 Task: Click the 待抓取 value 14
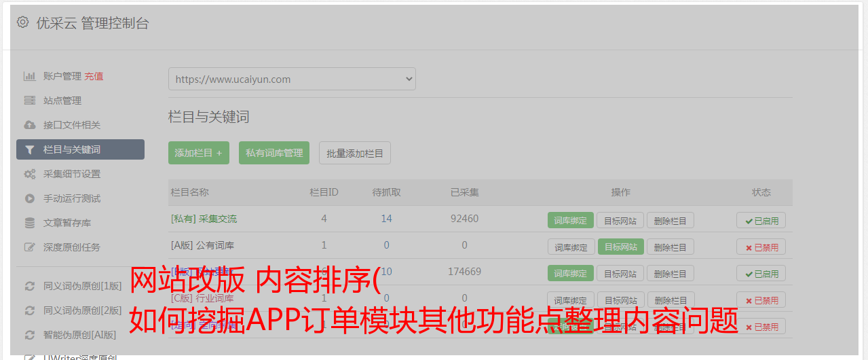pos(386,219)
